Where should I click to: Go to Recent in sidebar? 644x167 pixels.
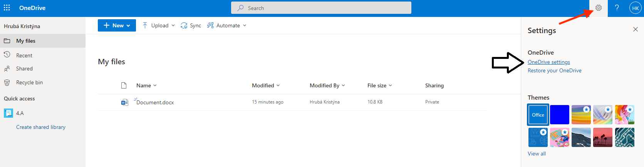coord(24,55)
